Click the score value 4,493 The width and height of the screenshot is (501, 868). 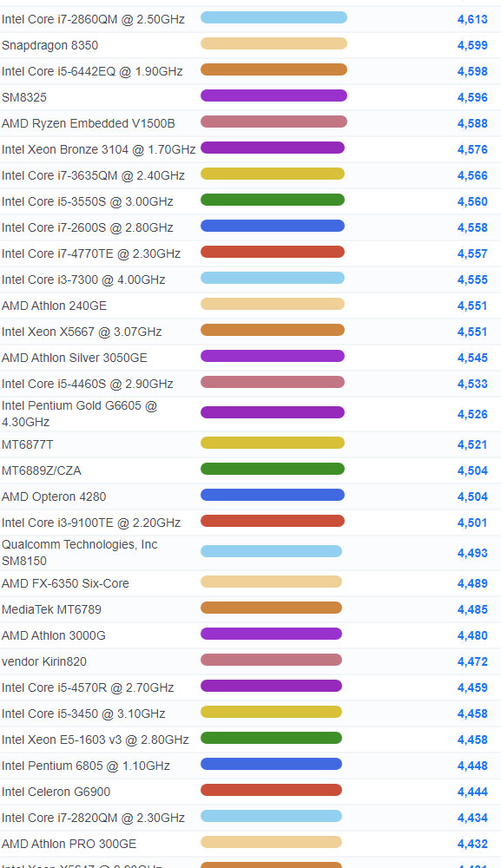pyautogui.click(x=472, y=553)
